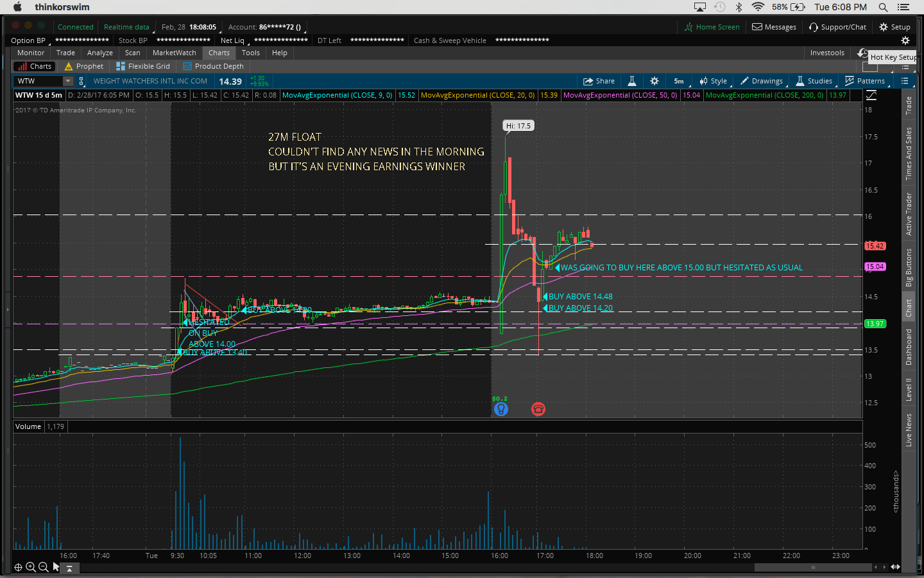Switch to the Flexible Grid layout
Image resolution: width=924 pixels, height=578 pixels.
pos(143,66)
